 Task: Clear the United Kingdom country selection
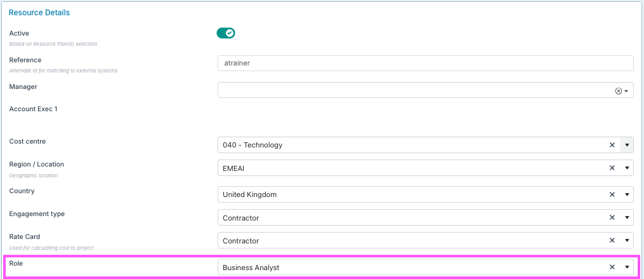[612, 194]
